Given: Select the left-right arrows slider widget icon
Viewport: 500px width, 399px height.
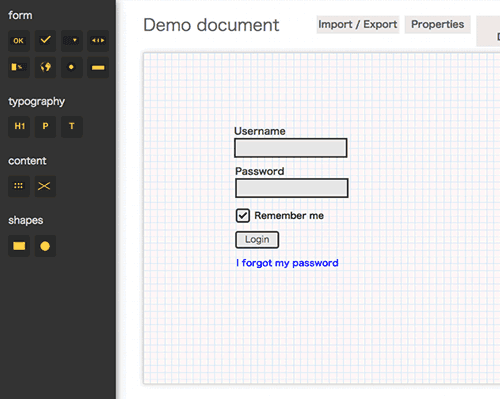Looking at the screenshot, I should tap(98, 41).
